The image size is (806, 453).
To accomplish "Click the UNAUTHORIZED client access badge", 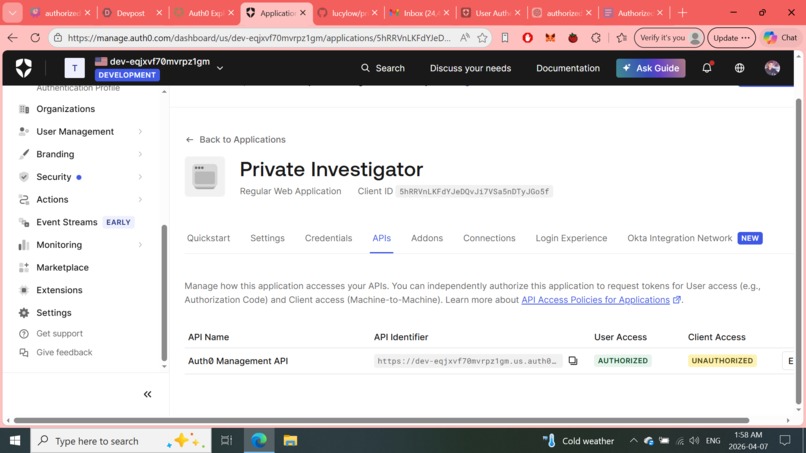I will point(722,361).
